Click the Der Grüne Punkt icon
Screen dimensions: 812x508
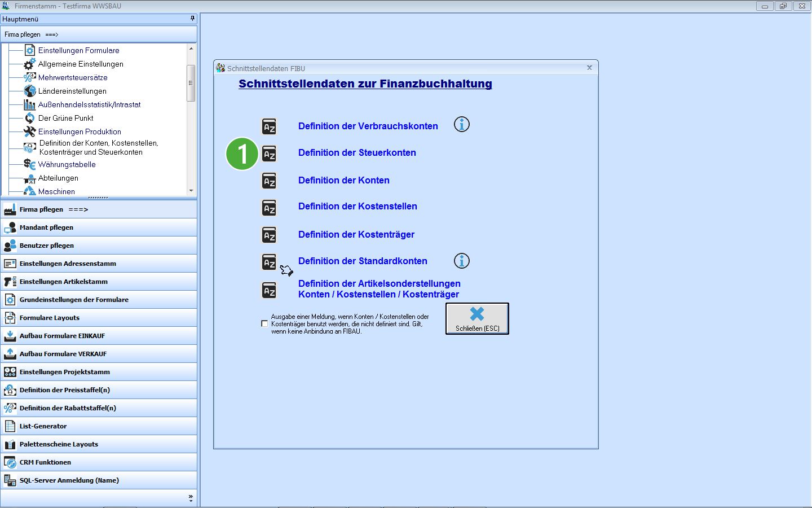click(30, 118)
